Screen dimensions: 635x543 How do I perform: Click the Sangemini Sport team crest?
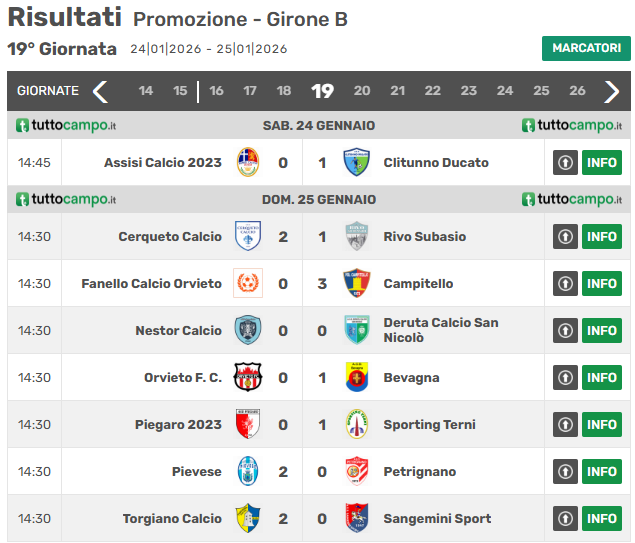[356, 519]
